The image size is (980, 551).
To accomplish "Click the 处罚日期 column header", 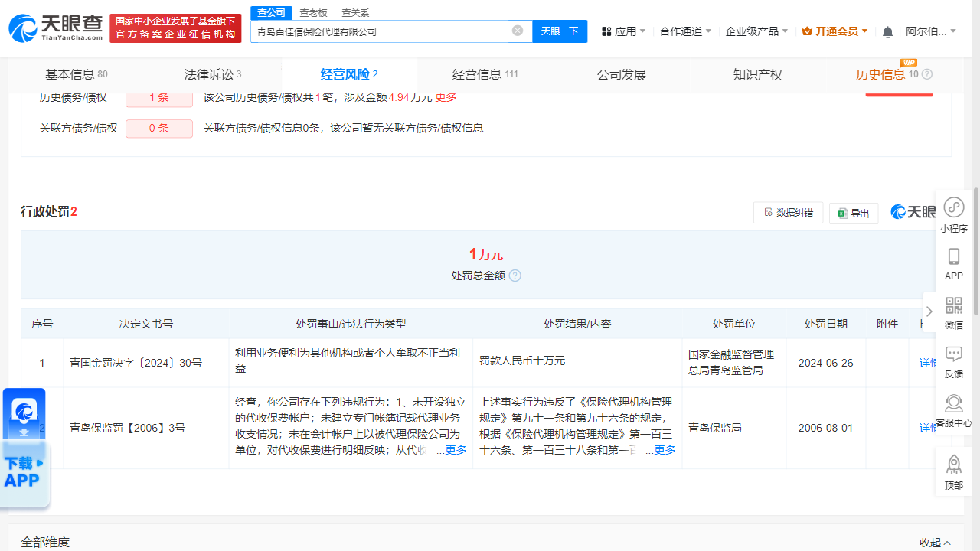I will click(826, 324).
